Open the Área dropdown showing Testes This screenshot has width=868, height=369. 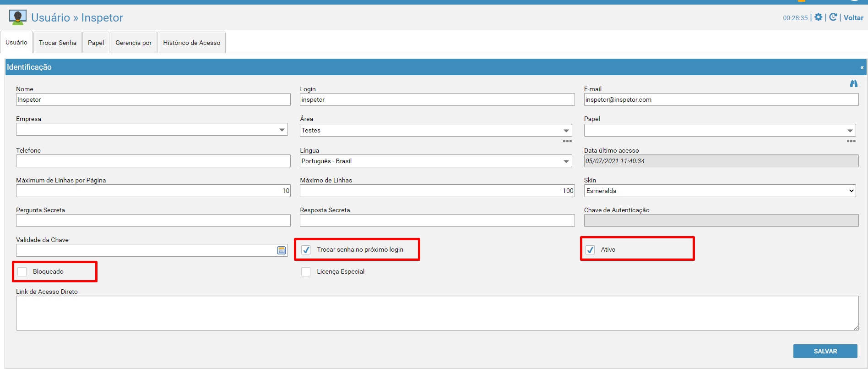(436, 130)
